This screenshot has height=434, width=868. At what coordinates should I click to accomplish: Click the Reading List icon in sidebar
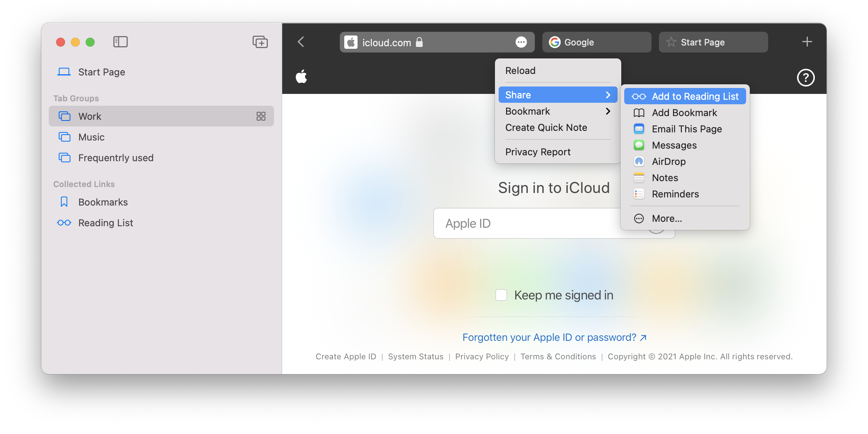[62, 223]
